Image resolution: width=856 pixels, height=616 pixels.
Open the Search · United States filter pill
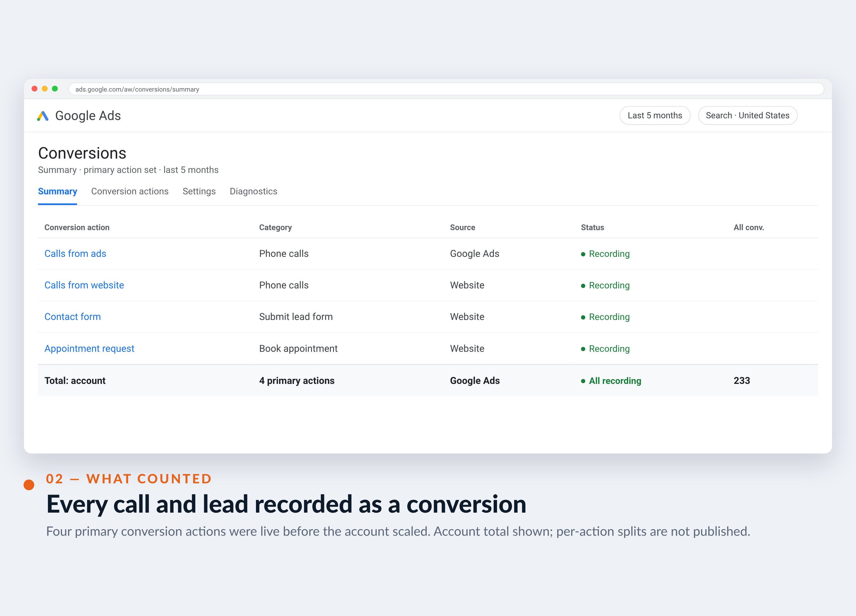pyautogui.click(x=747, y=115)
